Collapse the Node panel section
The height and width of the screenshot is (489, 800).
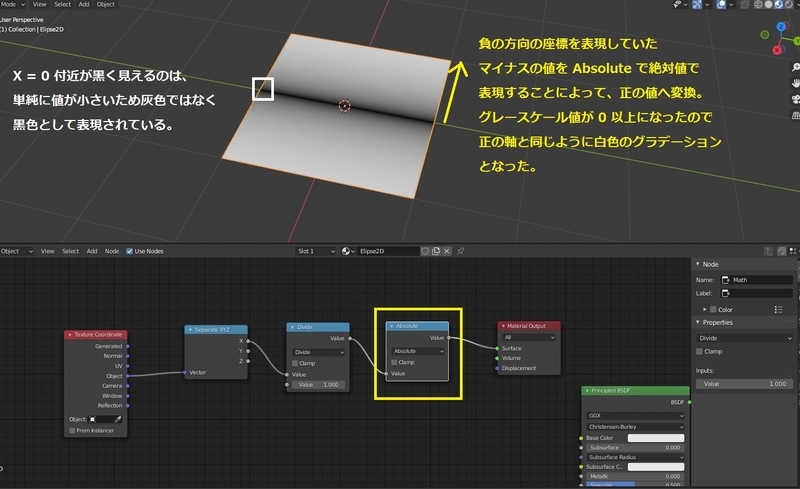pos(698,264)
